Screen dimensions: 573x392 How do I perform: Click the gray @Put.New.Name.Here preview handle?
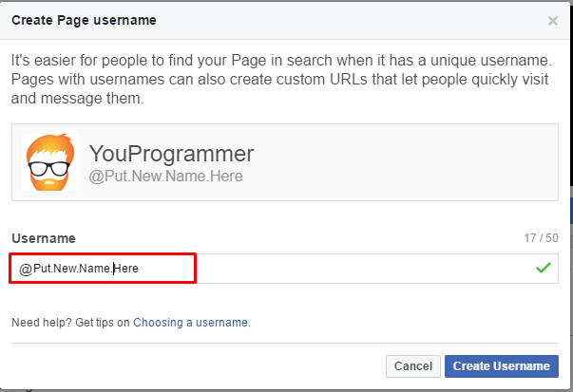[x=166, y=177]
